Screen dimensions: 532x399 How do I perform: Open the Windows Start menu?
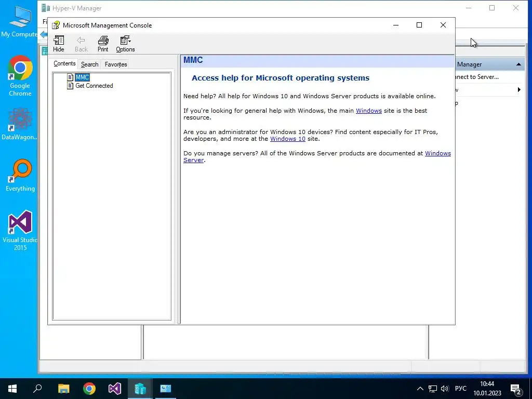pyautogui.click(x=12, y=389)
